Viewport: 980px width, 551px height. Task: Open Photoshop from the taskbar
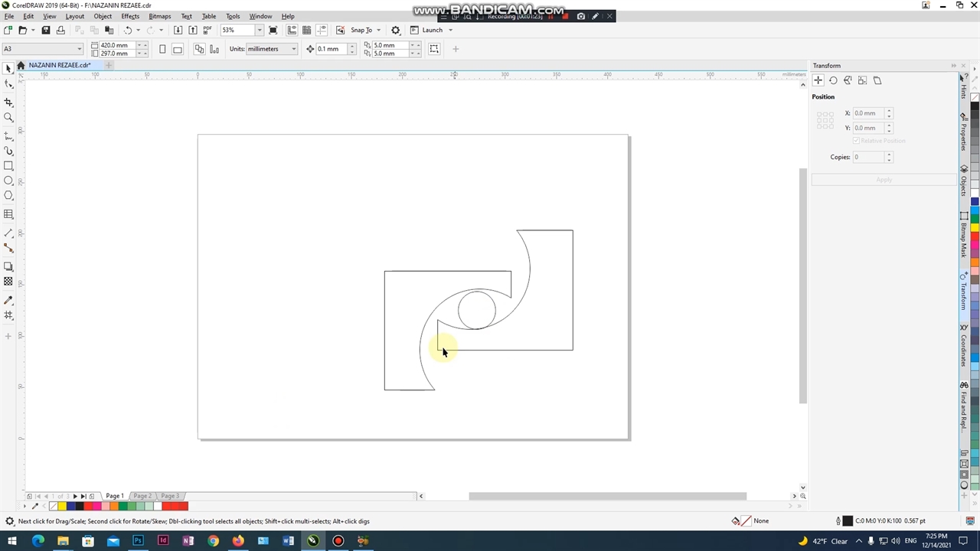pyautogui.click(x=138, y=541)
